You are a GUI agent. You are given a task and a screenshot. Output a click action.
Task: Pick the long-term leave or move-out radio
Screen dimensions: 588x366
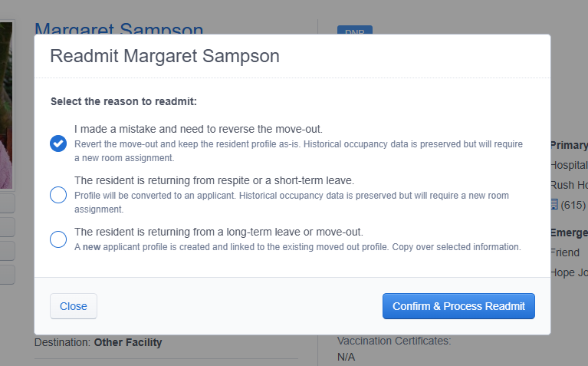pyautogui.click(x=58, y=239)
